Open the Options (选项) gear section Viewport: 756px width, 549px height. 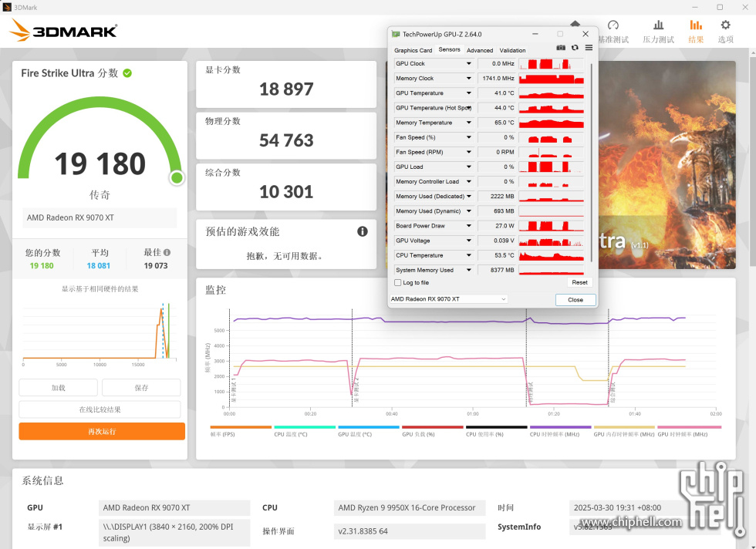[725, 32]
